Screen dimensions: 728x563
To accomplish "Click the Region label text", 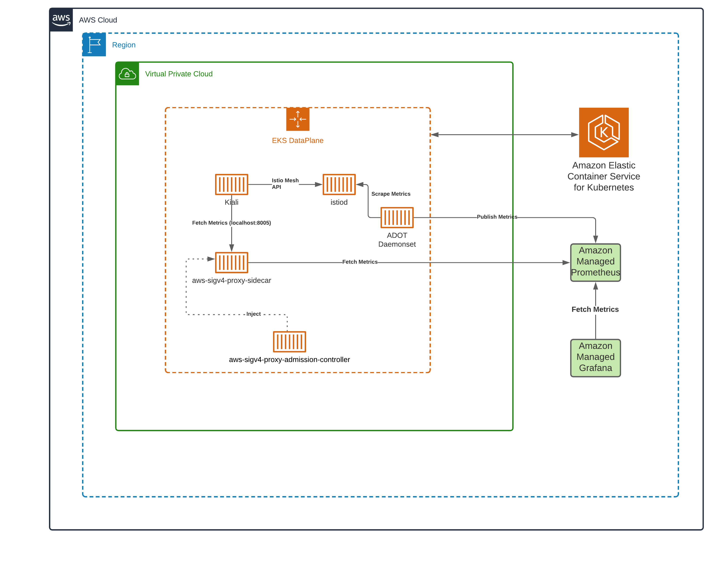I will [124, 45].
